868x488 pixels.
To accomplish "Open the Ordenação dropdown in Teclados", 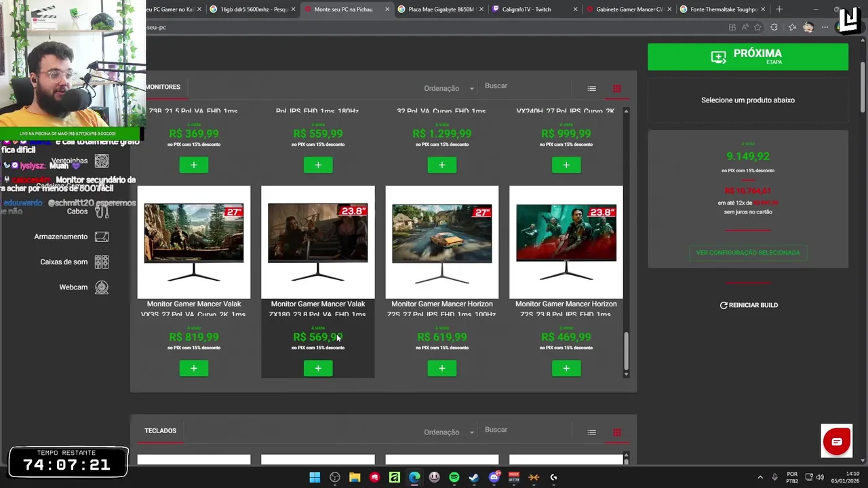I will [449, 432].
